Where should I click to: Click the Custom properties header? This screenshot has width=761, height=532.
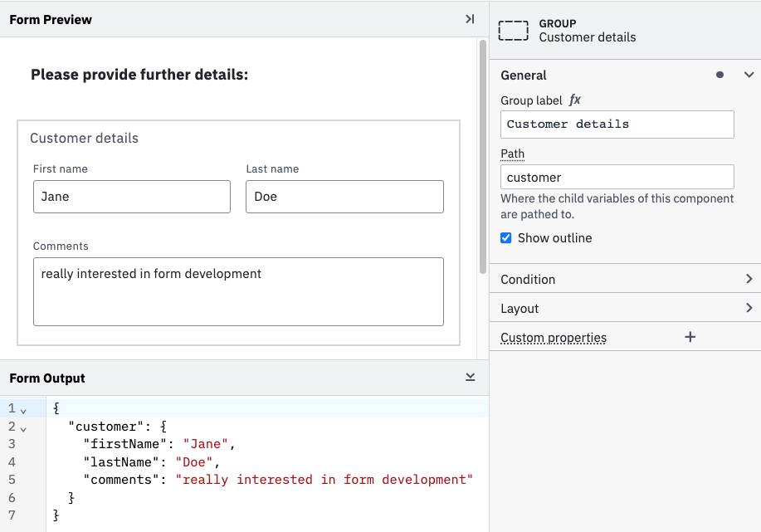(554, 338)
